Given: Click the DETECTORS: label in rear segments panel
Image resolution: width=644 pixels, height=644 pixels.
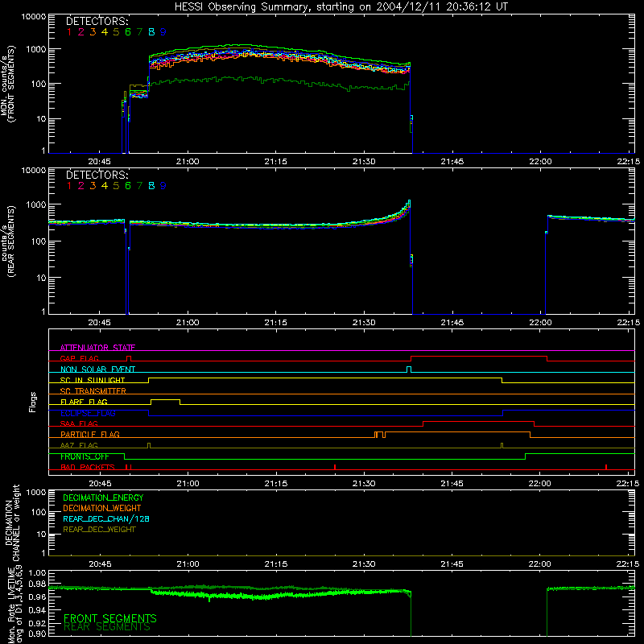Looking at the screenshot, I should point(97,175).
